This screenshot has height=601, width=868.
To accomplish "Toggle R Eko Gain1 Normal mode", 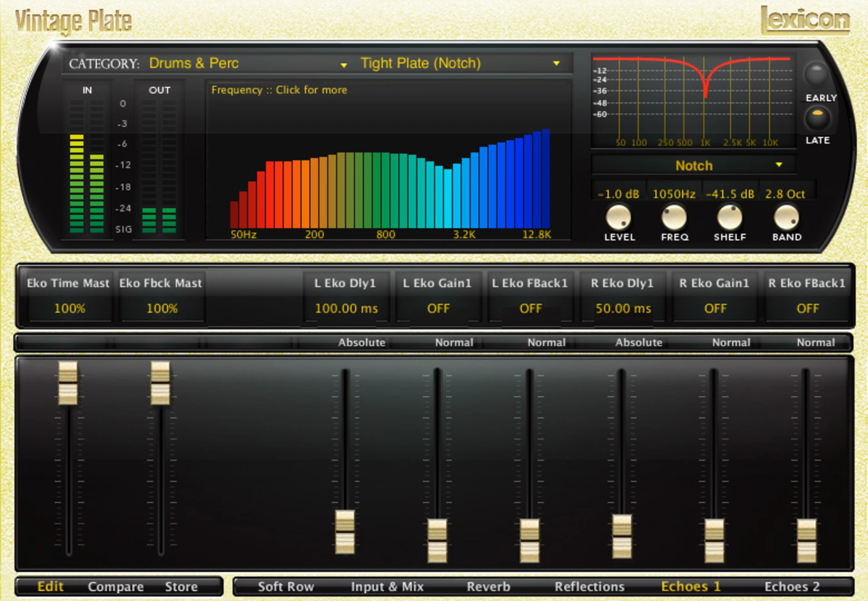I will 731,342.
